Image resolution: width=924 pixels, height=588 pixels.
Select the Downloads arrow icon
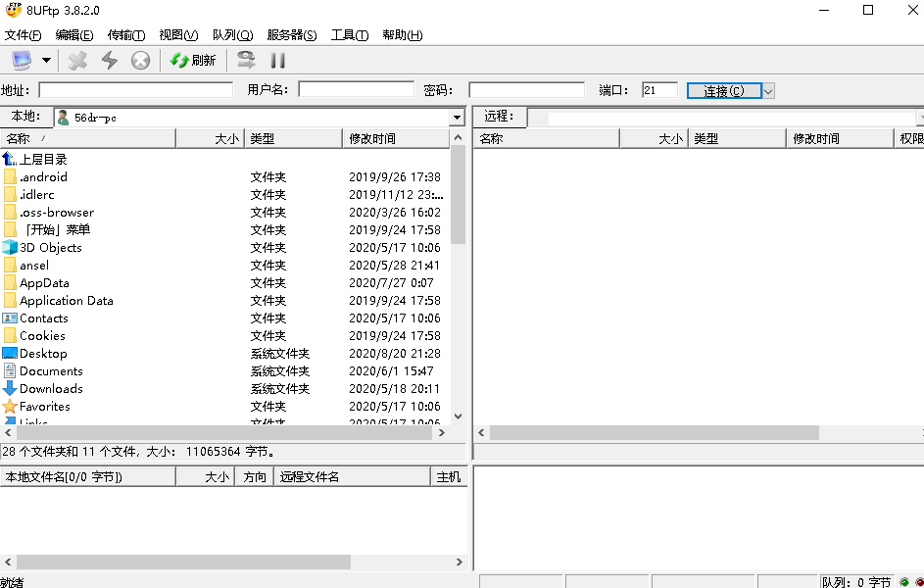[10, 388]
